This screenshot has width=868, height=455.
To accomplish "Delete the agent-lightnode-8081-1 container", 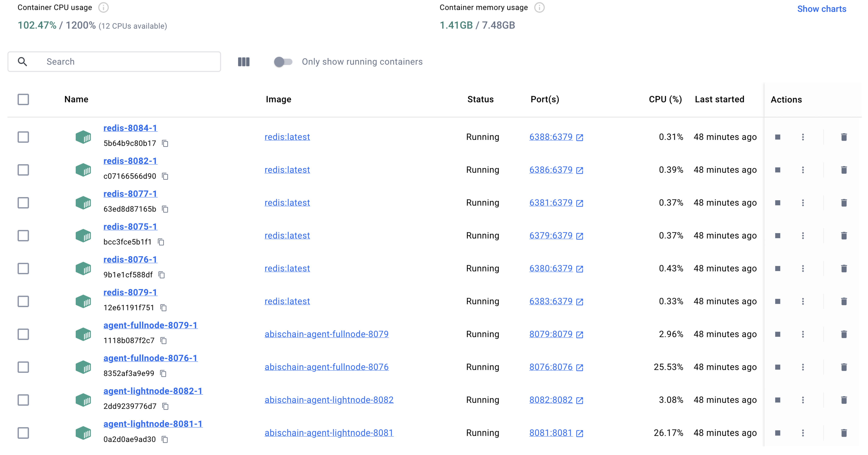I will [844, 433].
